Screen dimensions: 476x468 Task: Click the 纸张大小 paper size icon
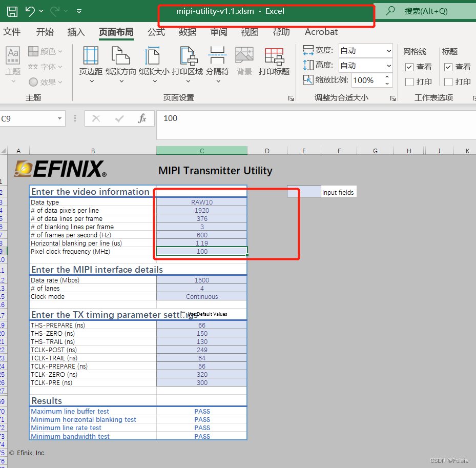[x=152, y=55]
